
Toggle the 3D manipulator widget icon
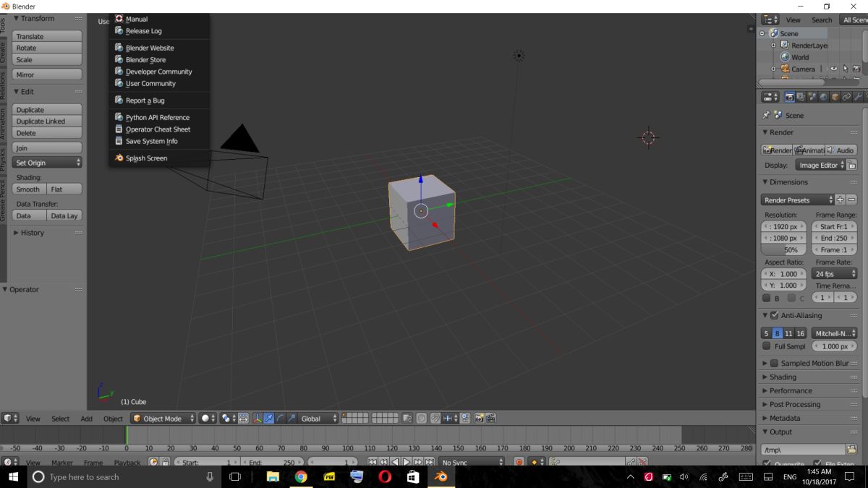coord(258,419)
